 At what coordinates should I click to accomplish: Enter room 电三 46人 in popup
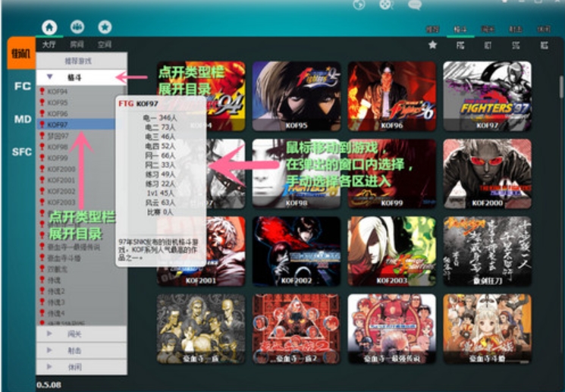tap(160, 136)
